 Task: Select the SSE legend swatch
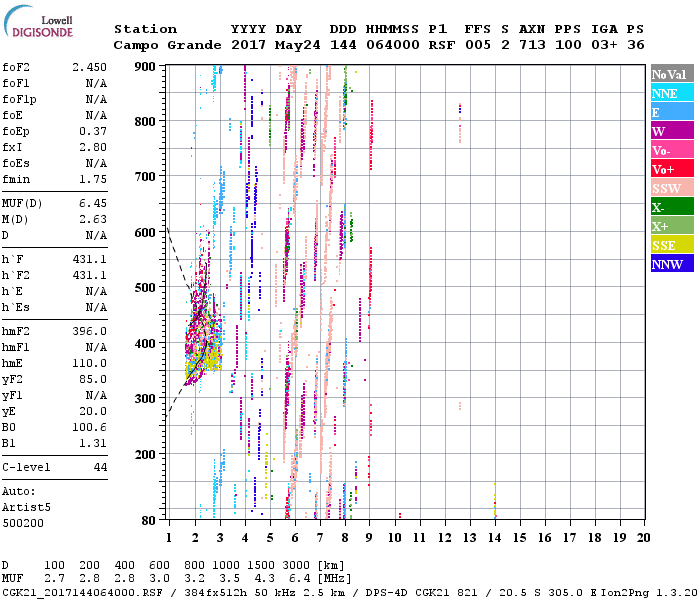[x=672, y=245]
